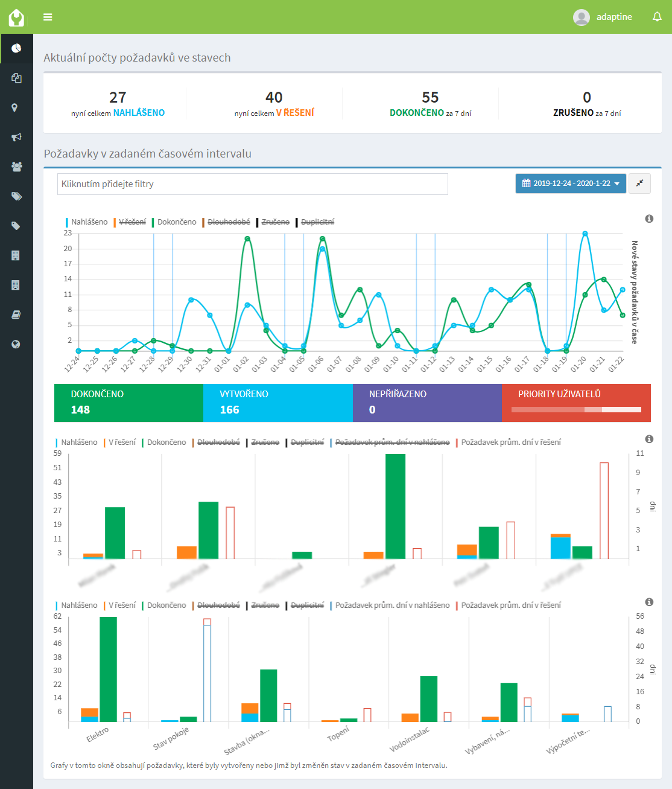Image resolution: width=672 pixels, height=789 pixels.
Task: Click the 55 DOKONČENO za 7 dní counter
Action: (x=429, y=103)
